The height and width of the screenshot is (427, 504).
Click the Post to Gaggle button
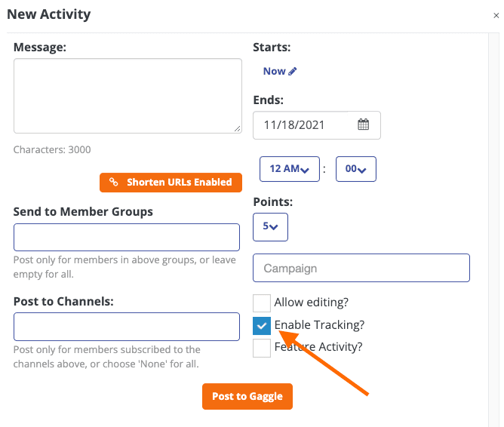[247, 397]
